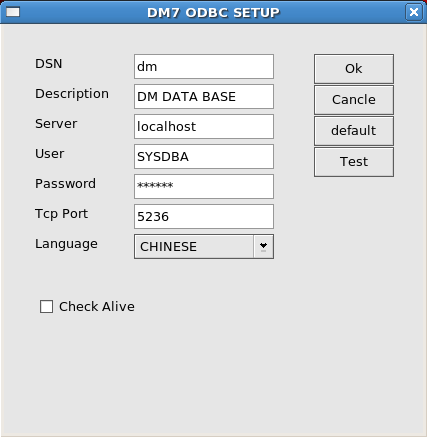Click the DM7 ODBC SETUP title text

tap(213, 13)
